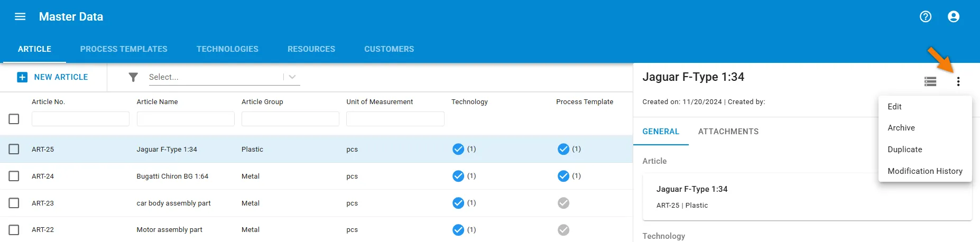Viewport: 980px width, 242px height.
Task: Open the Attachments tab in details panel
Action: point(728,132)
